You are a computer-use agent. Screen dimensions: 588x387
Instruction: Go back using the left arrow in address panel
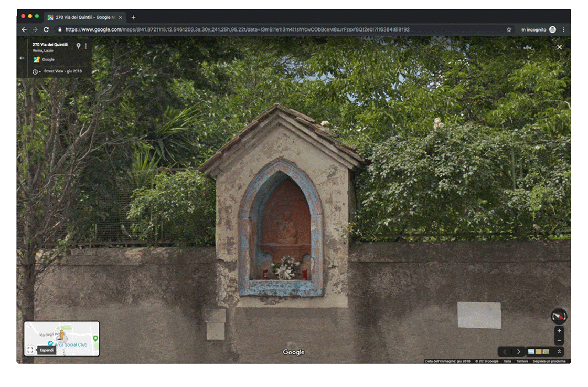[22, 58]
